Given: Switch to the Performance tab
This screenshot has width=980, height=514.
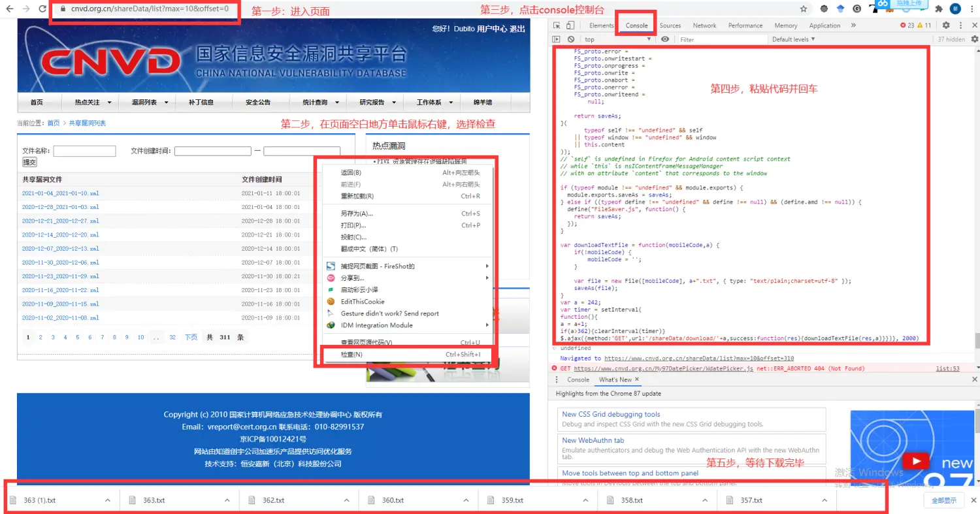Looking at the screenshot, I should coord(745,25).
